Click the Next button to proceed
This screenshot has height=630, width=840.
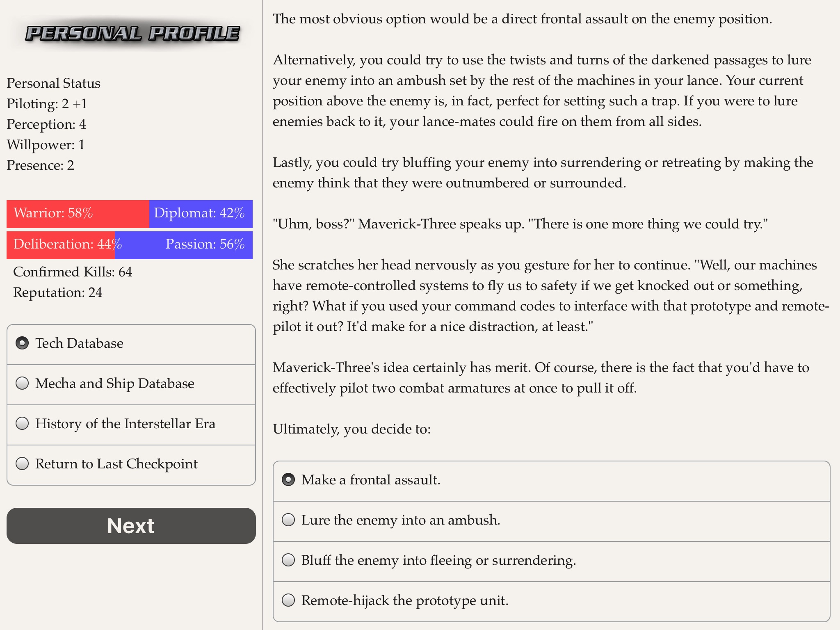(x=131, y=526)
